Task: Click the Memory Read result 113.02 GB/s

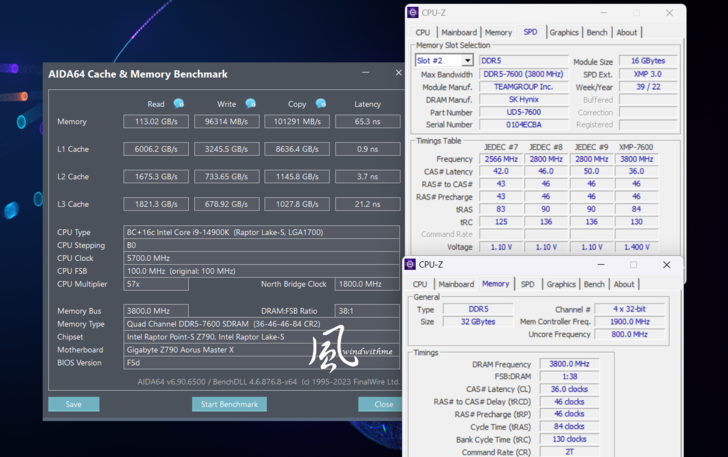Action: point(155,122)
